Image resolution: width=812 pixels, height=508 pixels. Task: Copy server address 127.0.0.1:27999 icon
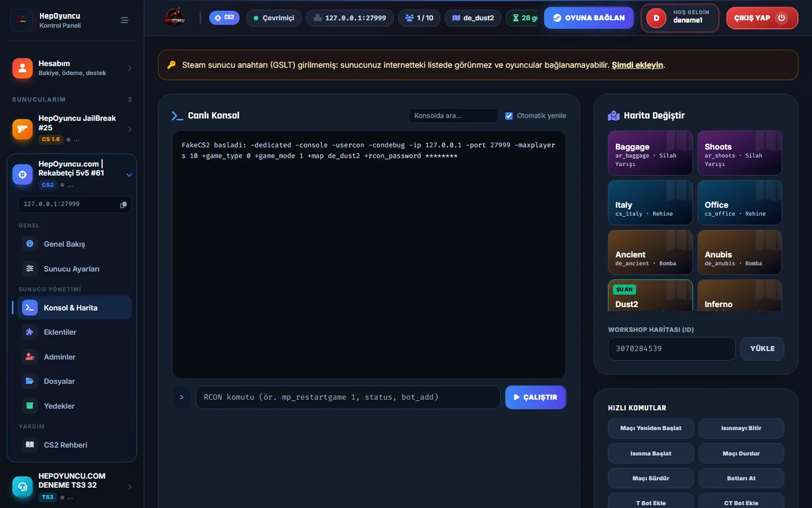[123, 204]
